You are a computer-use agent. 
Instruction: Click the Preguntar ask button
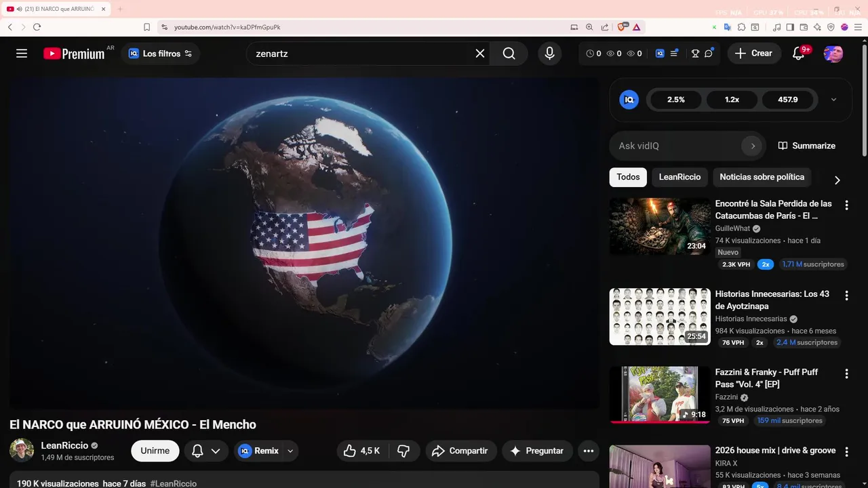click(537, 451)
